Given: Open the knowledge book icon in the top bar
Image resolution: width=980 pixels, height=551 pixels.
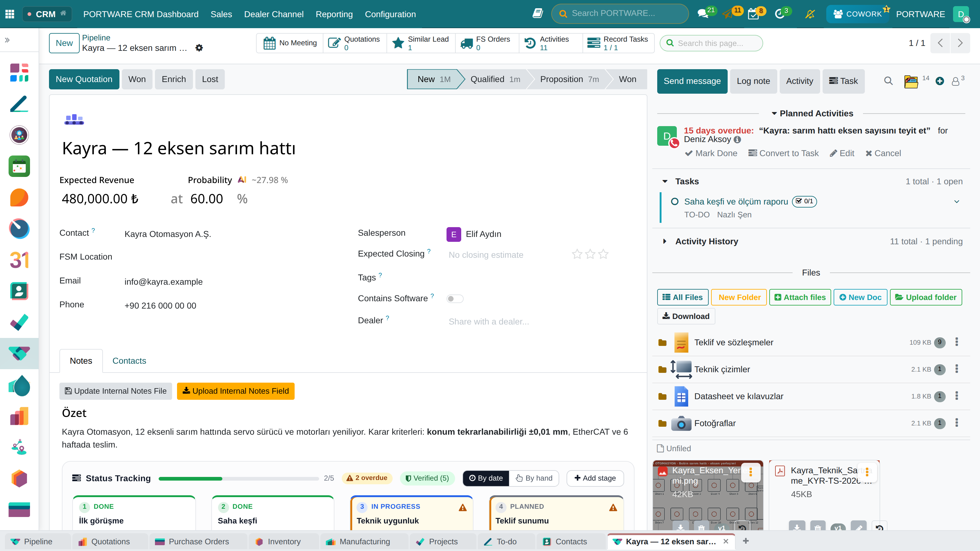Looking at the screenshot, I should click(537, 14).
